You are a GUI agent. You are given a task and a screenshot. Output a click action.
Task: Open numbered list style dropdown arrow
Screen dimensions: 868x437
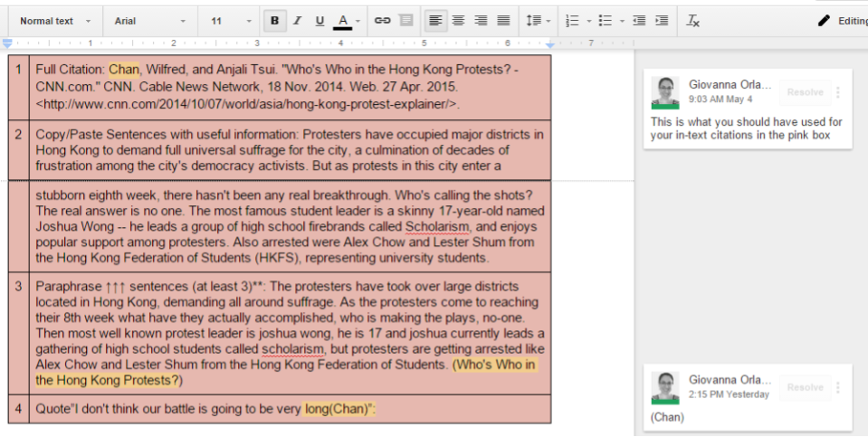589,22
